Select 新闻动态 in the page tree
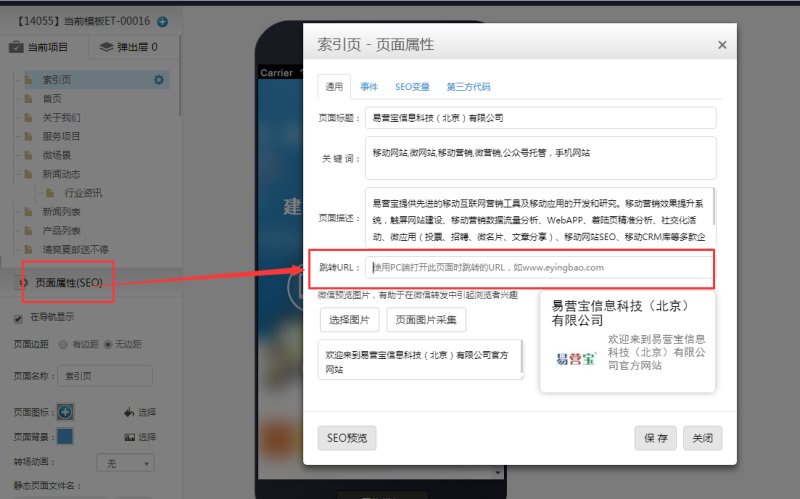 tap(61, 174)
